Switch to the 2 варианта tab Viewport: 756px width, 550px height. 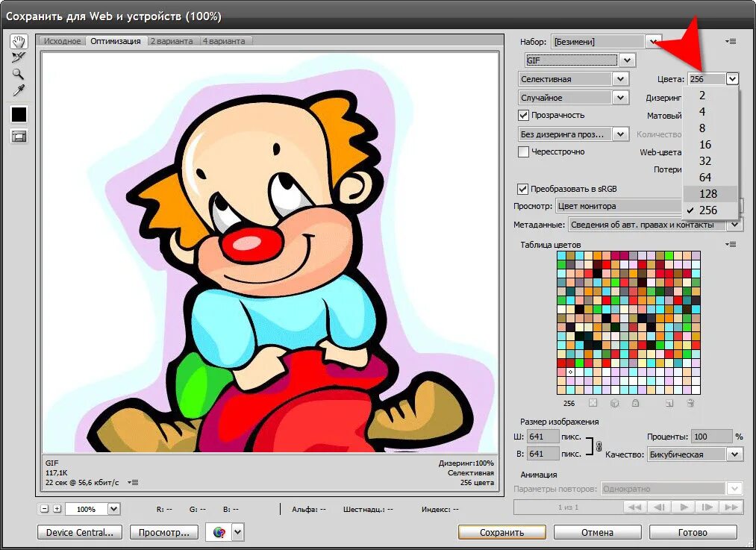(172, 41)
